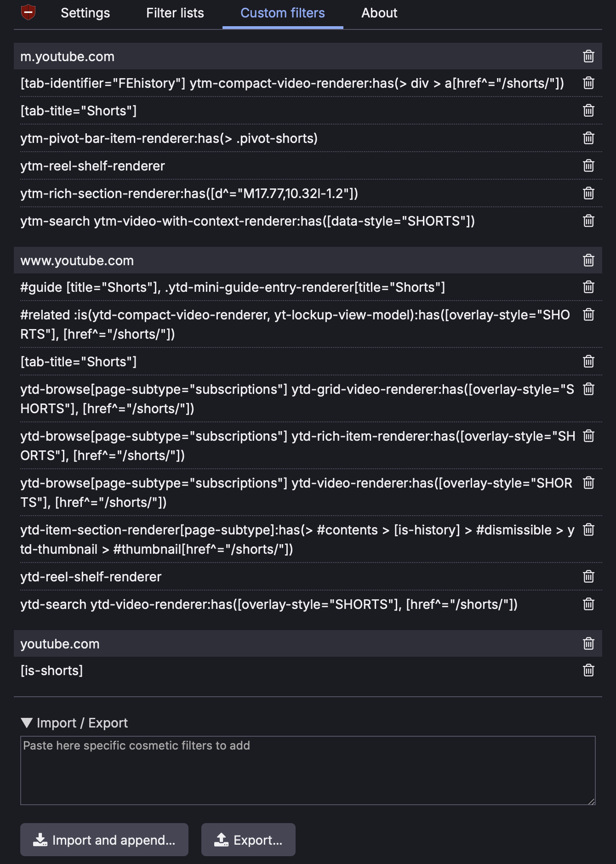
Task: Delete the ytm-rich-section-renderer filter
Action: (x=589, y=193)
